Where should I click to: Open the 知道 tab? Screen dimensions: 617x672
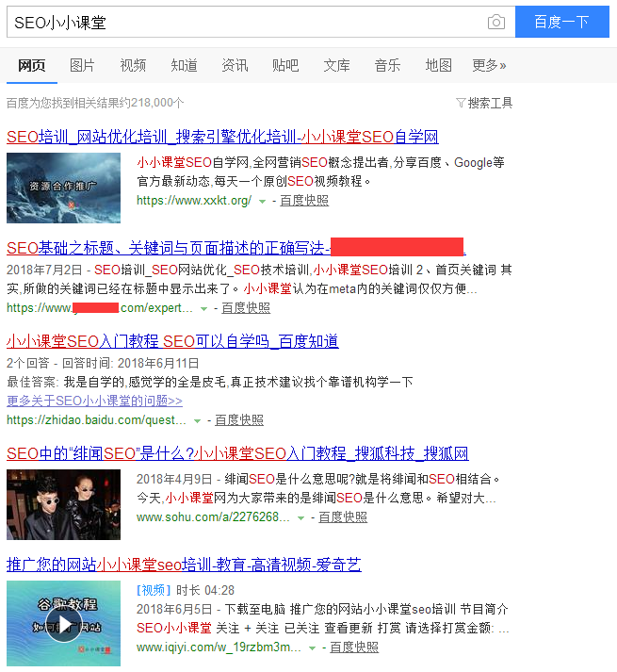(184, 66)
